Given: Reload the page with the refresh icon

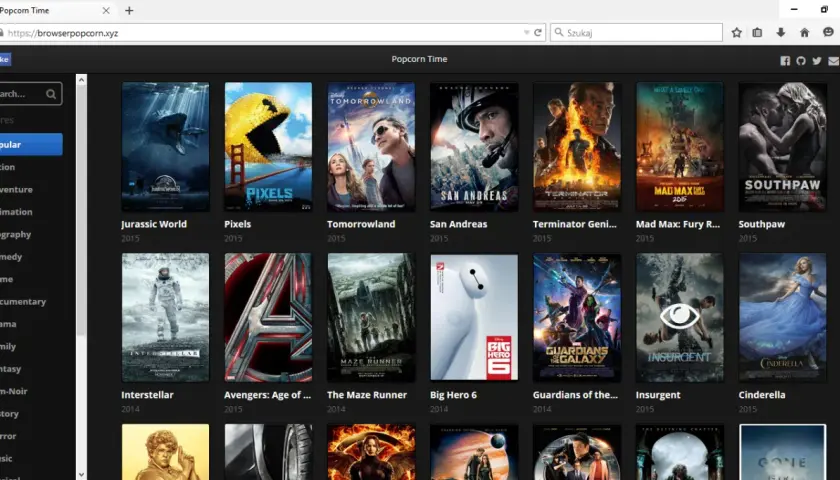Looking at the screenshot, I should [x=538, y=33].
